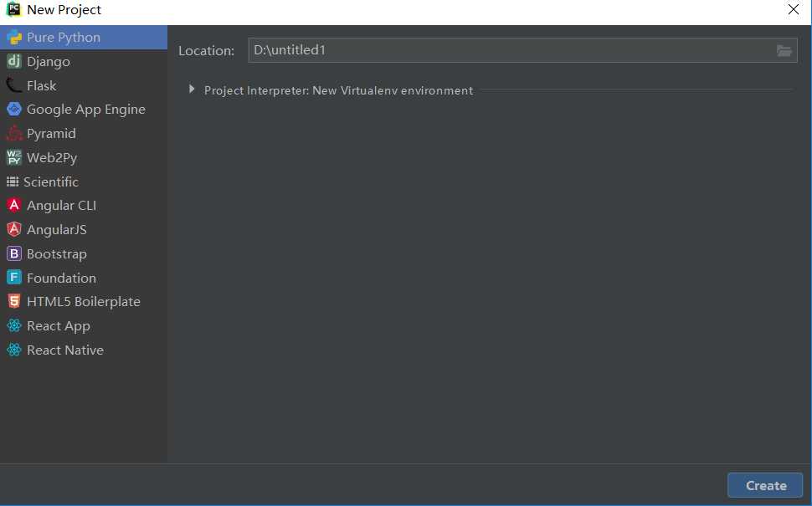This screenshot has height=506, width=812.
Task: Choose Web2Py project type
Action: [84, 157]
